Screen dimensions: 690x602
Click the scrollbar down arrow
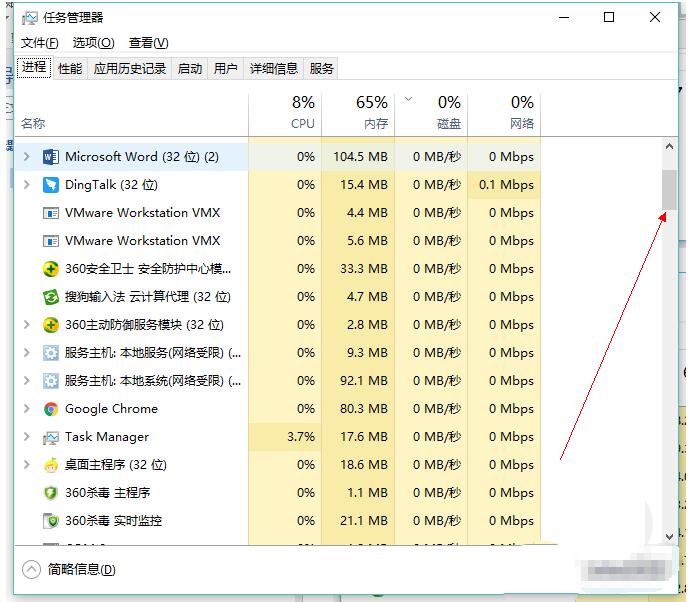(x=669, y=536)
